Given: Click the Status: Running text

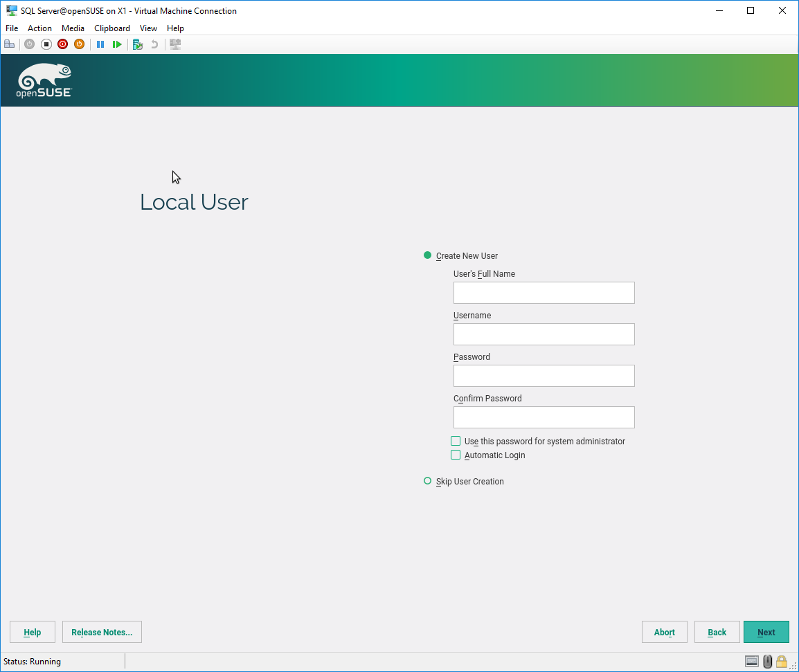Looking at the screenshot, I should pos(32,662).
